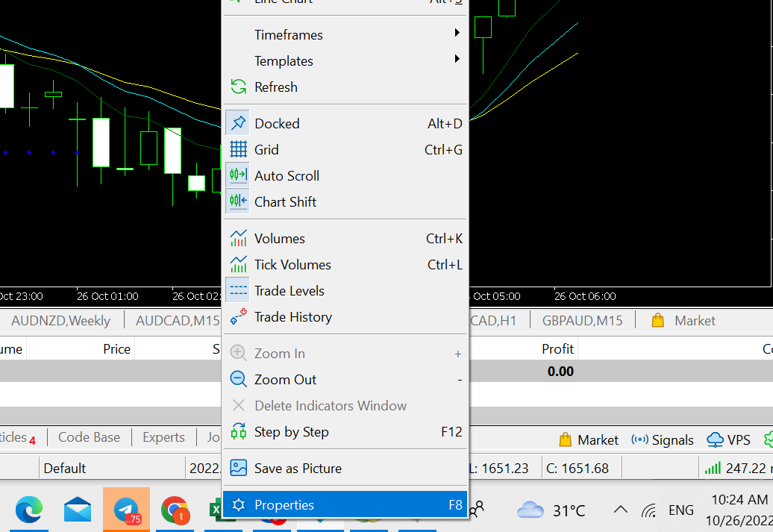Click the Refresh icon in the context menu
The image size is (773, 532).
(237, 87)
